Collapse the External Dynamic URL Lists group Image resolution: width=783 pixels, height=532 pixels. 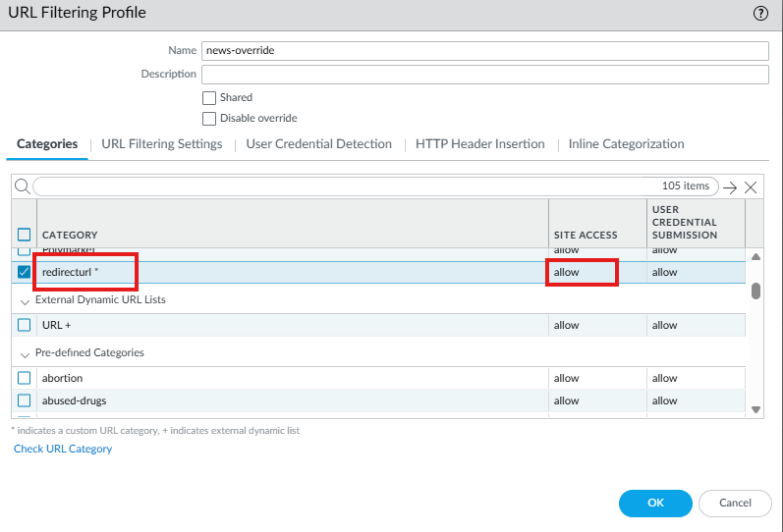[x=25, y=300]
